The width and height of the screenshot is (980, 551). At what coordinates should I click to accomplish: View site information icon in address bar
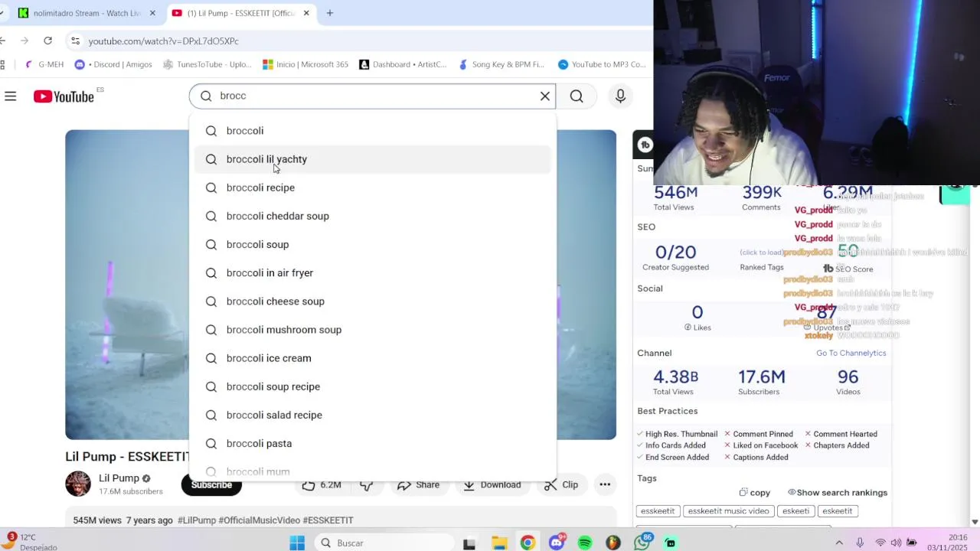coord(74,41)
